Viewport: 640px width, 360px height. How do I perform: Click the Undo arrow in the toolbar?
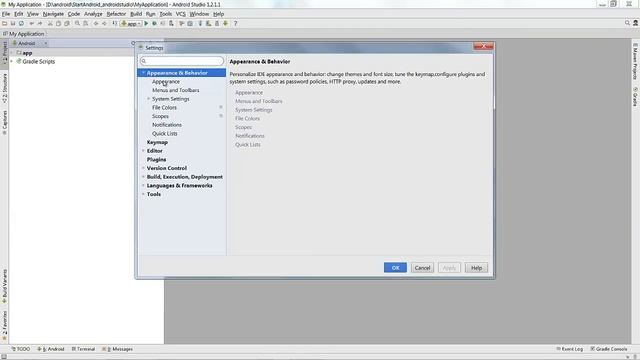point(31,24)
